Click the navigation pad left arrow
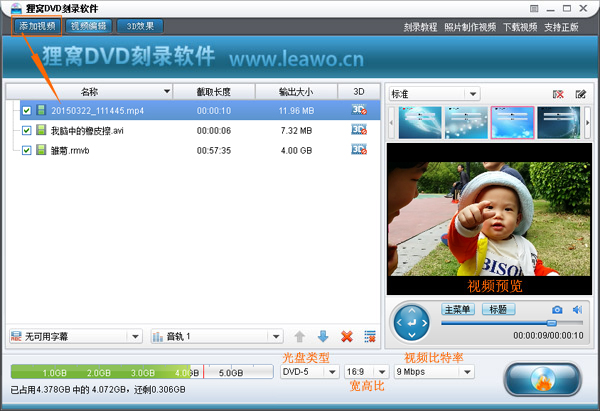This screenshot has height=411, width=600. click(x=399, y=323)
